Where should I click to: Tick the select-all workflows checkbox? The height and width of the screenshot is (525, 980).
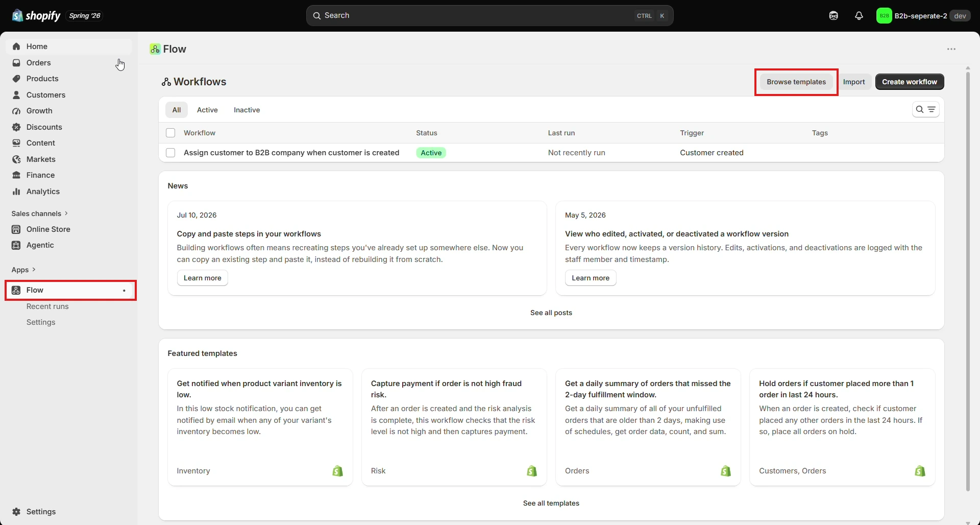click(170, 133)
